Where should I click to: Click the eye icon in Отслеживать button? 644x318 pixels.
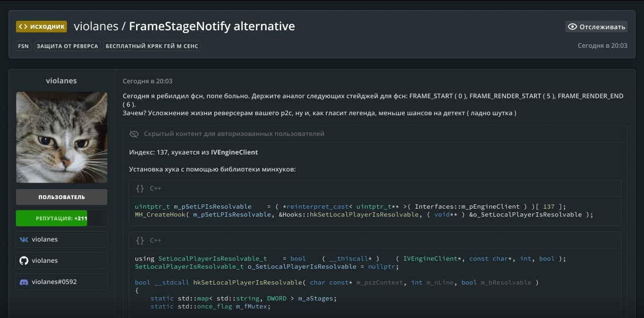point(572,27)
